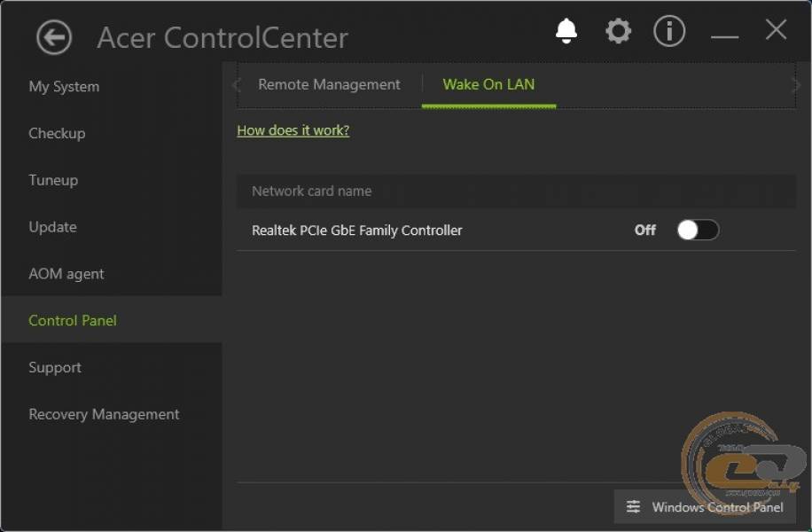Select Update in the sidebar
The image size is (812, 532).
(x=53, y=227)
